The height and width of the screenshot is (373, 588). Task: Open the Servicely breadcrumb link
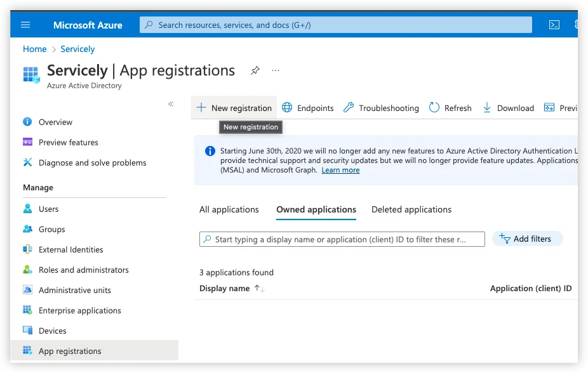point(77,49)
